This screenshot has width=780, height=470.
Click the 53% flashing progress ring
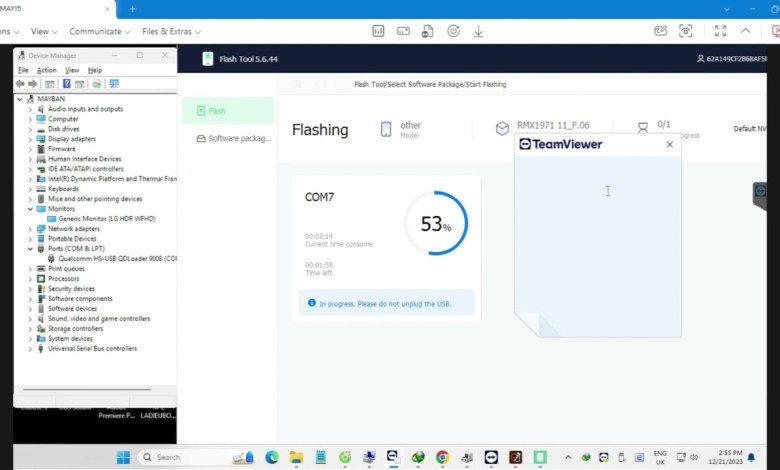point(436,225)
